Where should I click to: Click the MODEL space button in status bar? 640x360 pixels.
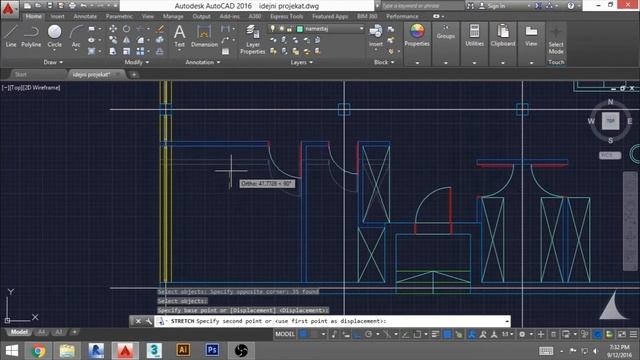pos(285,334)
